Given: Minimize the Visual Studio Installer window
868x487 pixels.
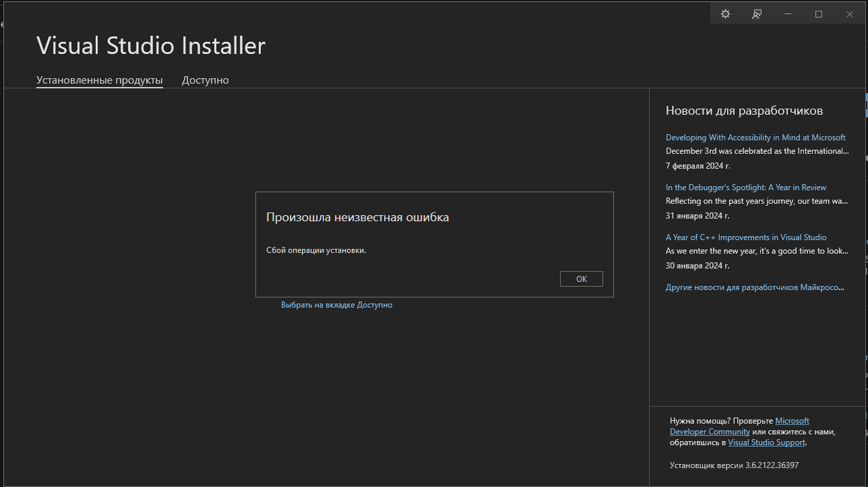Looking at the screenshot, I should click(788, 13).
